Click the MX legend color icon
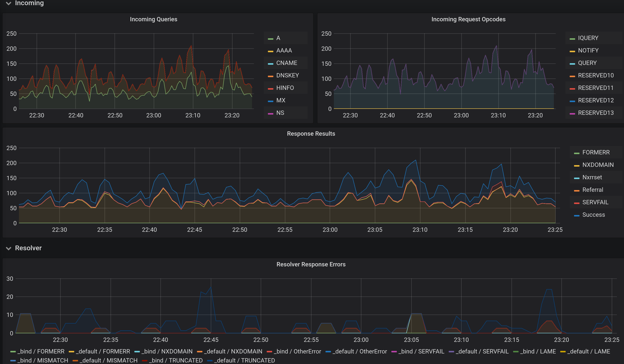This screenshot has width=624, height=364. 270,101
